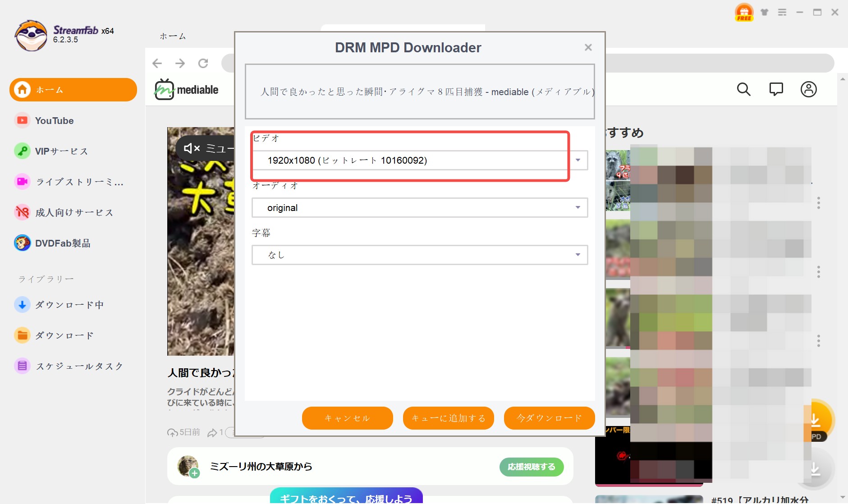Select ホーム in the sidebar menu
Image resolution: width=848 pixels, height=504 pixels.
point(50,89)
